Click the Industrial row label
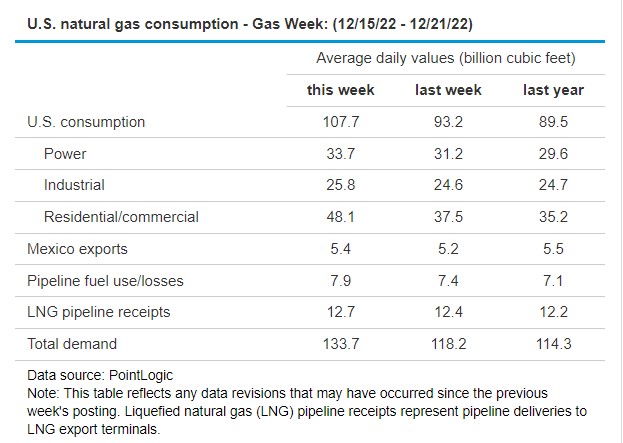623x443 pixels. click(x=74, y=185)
